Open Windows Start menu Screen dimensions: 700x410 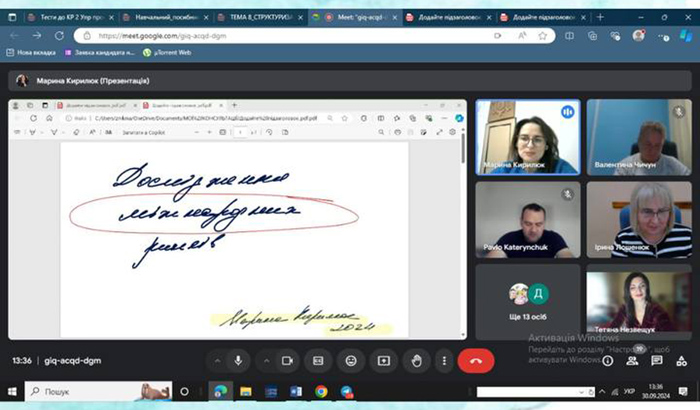pos(12,392)
